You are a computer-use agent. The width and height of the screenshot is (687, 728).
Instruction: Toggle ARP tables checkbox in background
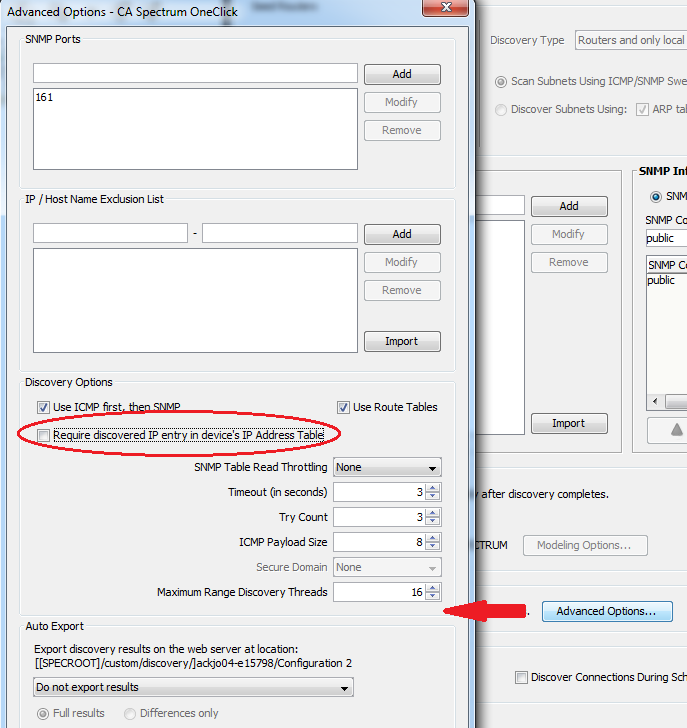(642, 110)
